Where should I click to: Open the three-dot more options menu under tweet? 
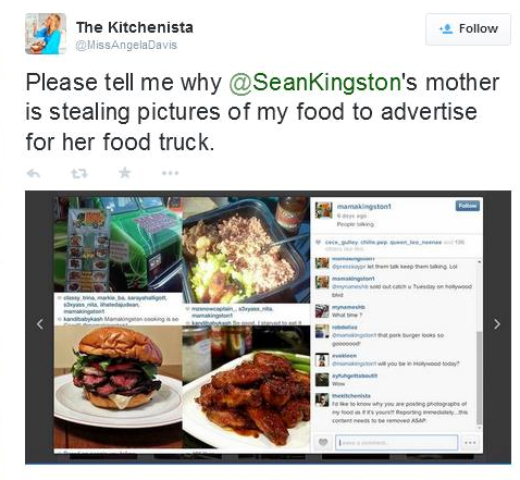coord(170,173)
